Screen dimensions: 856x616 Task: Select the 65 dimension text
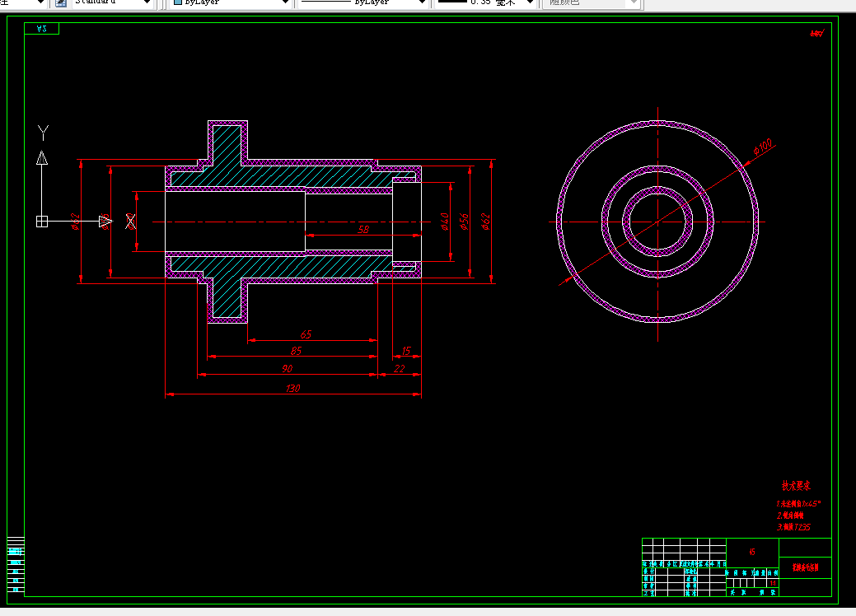(x=306, y=334)
